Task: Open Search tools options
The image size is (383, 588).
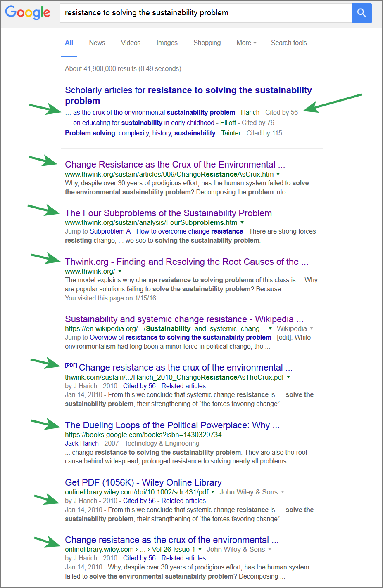Action: [289, 43]
